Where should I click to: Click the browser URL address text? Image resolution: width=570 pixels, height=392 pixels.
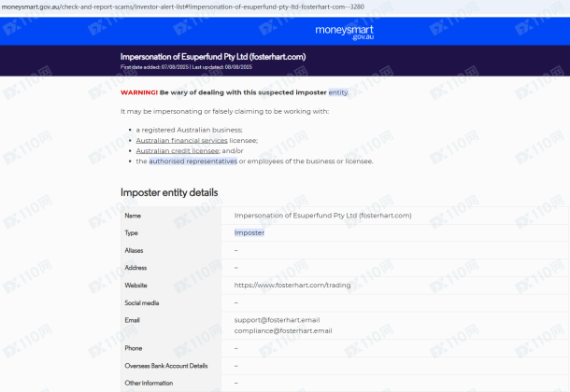183,7
